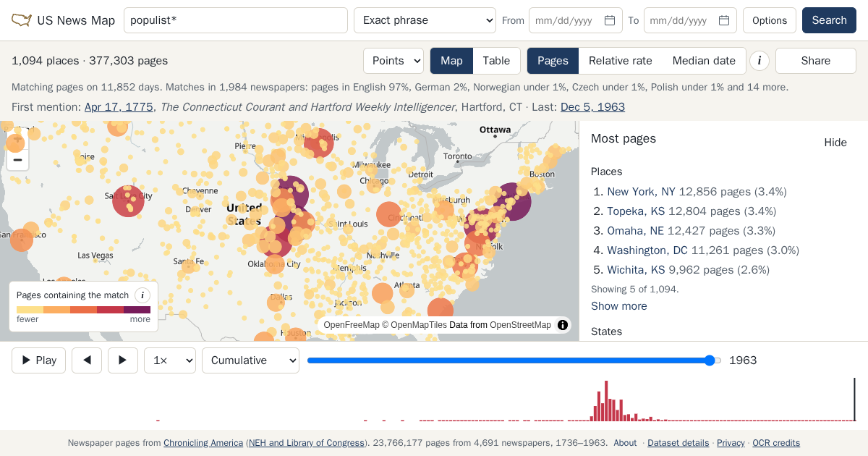Open the Chronicling America link
The height and width of the screenshot is (456, 868).
click(x=203, y=443)
